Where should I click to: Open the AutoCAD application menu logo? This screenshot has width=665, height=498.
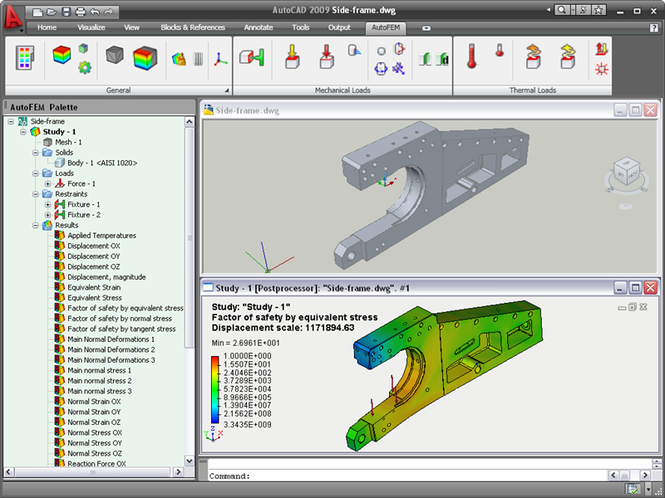click(x=14, y=18)
